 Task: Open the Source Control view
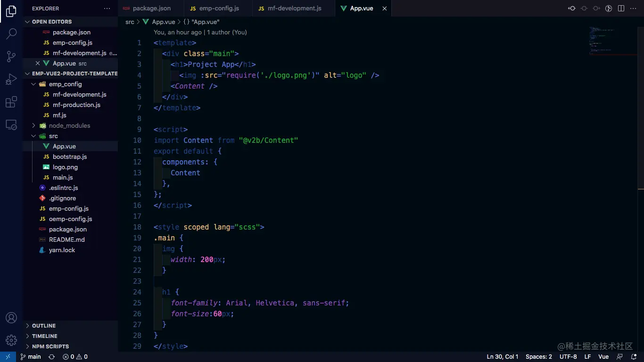[11, 57]
